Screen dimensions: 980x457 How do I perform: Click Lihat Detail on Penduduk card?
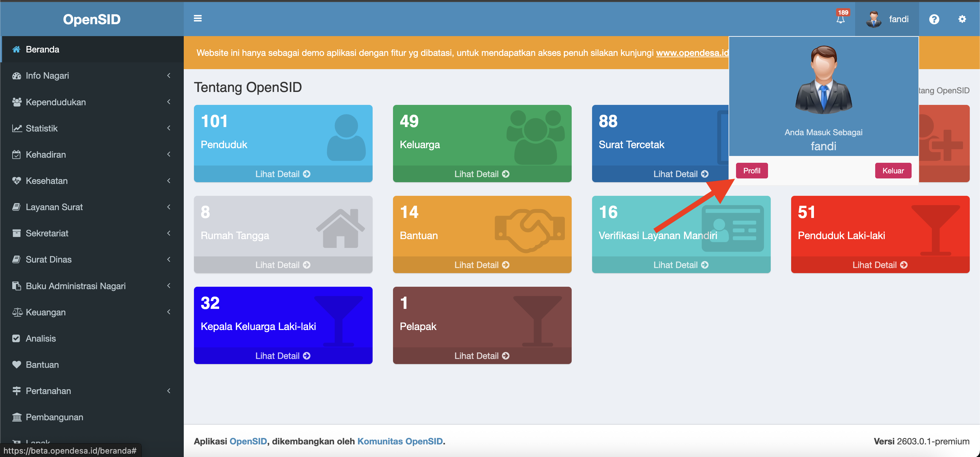tap(283, 174)
